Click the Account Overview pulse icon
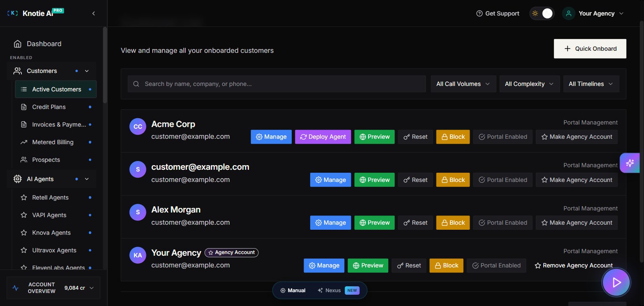 (16, 288)
